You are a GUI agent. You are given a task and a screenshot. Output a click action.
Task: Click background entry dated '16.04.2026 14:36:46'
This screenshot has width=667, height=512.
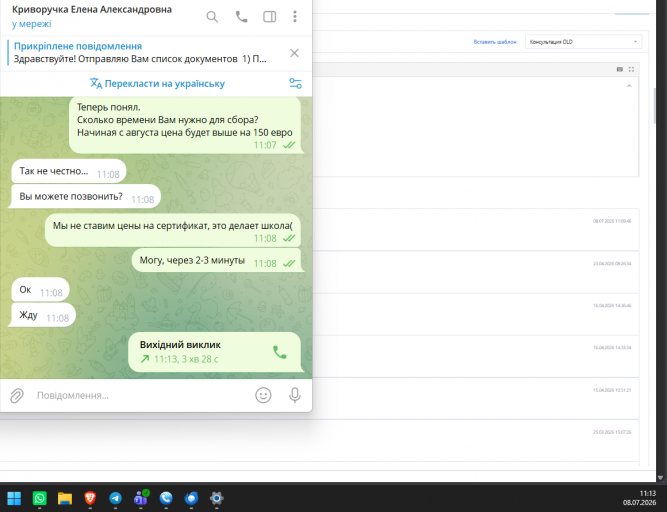[x=476, y=314]
